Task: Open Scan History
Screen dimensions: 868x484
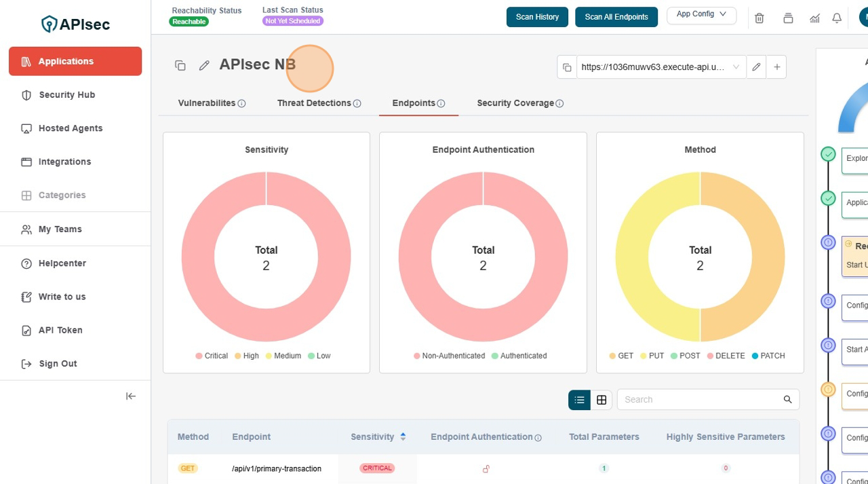Action: 537,17
